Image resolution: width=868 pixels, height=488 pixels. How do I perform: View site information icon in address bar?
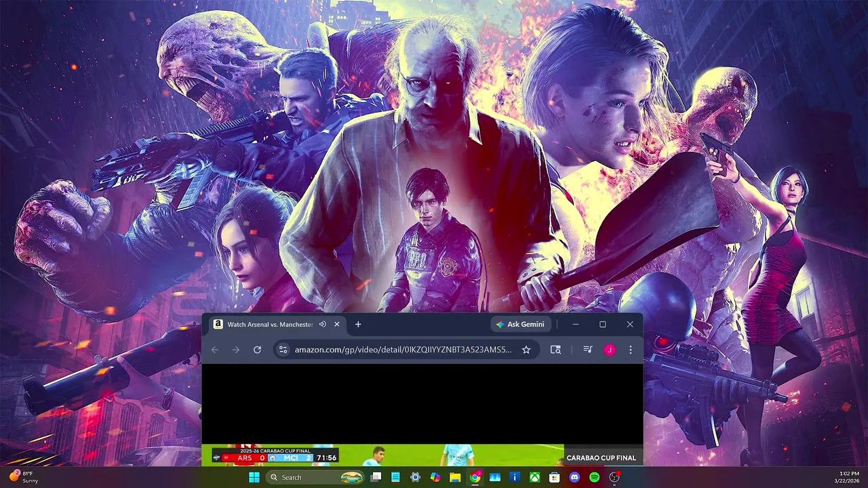pos(283,350)
